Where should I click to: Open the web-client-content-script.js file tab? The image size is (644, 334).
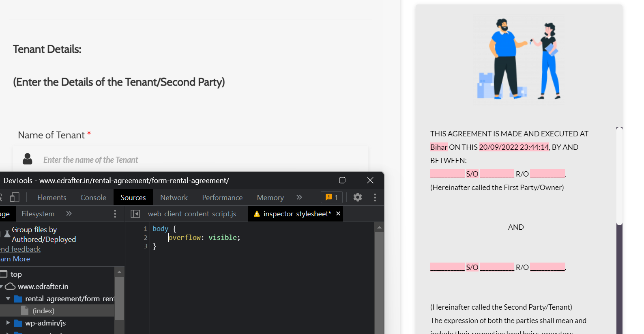192,214
